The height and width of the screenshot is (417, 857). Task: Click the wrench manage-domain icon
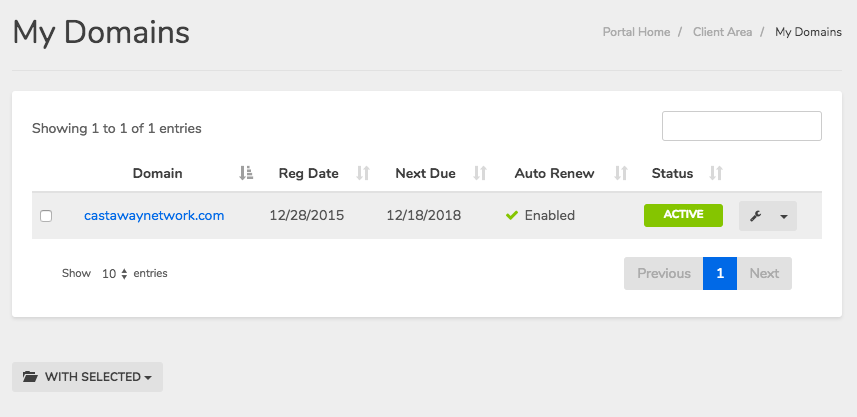tap(755, 216)
